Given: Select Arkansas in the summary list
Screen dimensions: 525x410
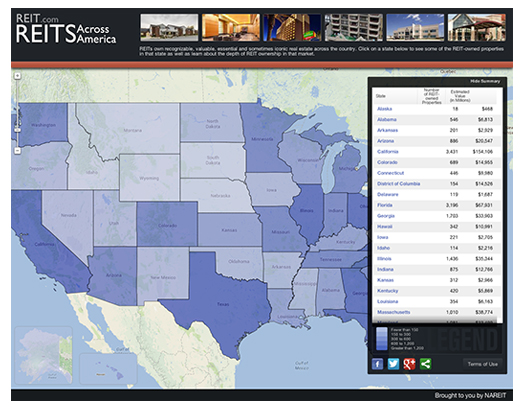Looking at the screenshot, I should 387,130.
